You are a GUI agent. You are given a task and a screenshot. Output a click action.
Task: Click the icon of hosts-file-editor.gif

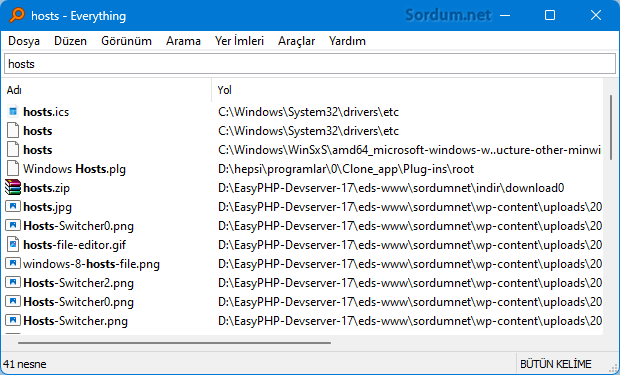click(13, 244)
